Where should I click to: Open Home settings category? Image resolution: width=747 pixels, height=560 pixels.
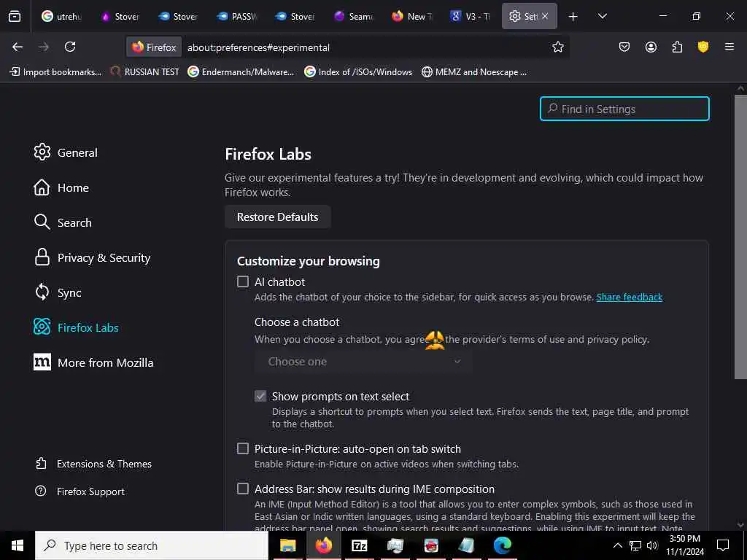(x=61, y=187)
